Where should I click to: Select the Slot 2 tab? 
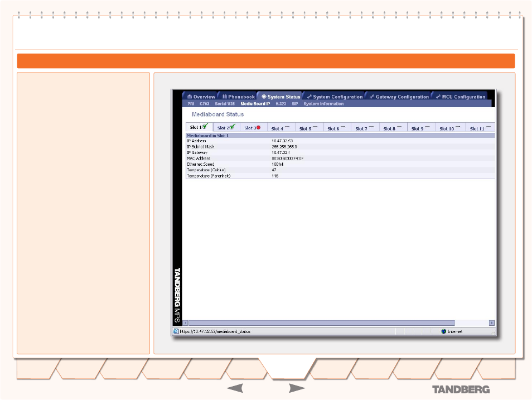[226, 127]
